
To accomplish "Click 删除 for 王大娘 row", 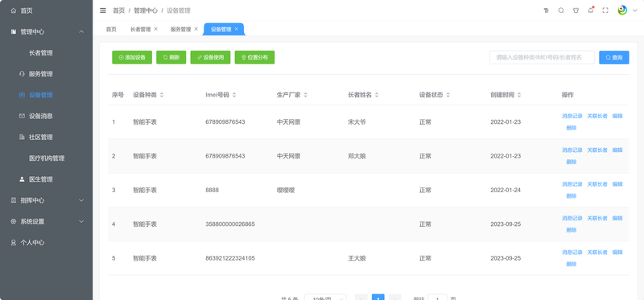I will pos(572,264).
